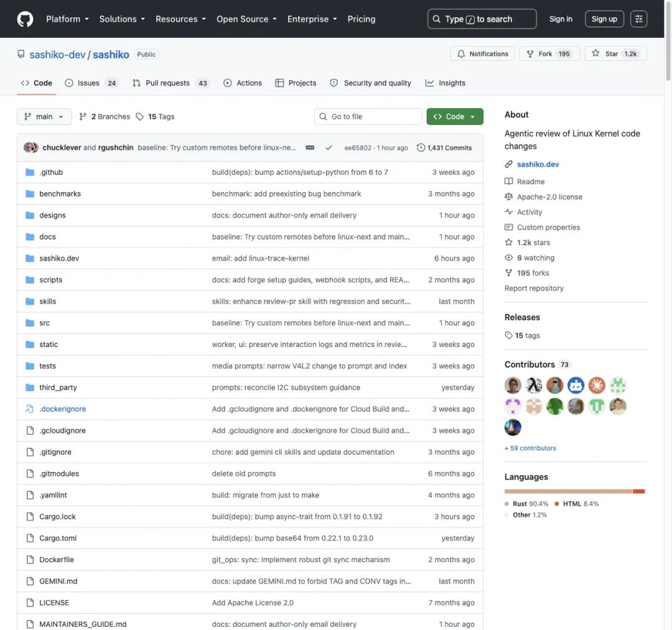Click the Apache-2.0 license scale icon
The image size is (672, 630).
[x=508, y=197]
